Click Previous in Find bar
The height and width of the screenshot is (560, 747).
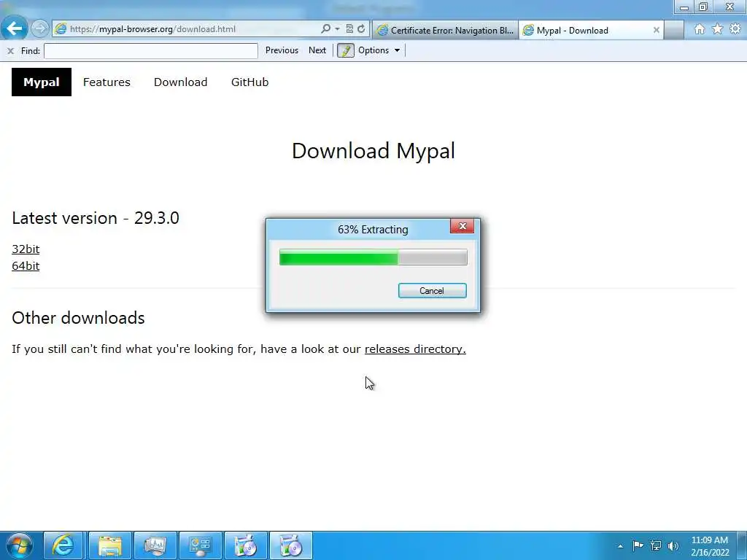pyautogui.click(x=282, y=50)
